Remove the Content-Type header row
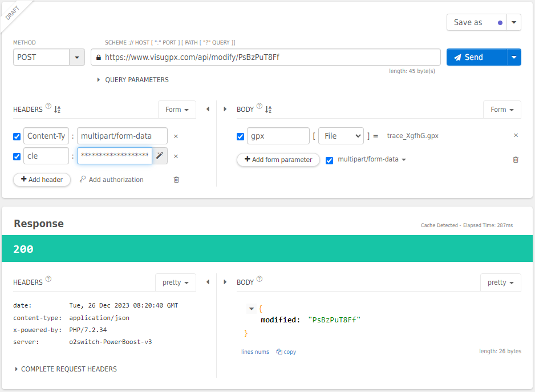This screenshot has width=535, height=392. click(176, 136)
